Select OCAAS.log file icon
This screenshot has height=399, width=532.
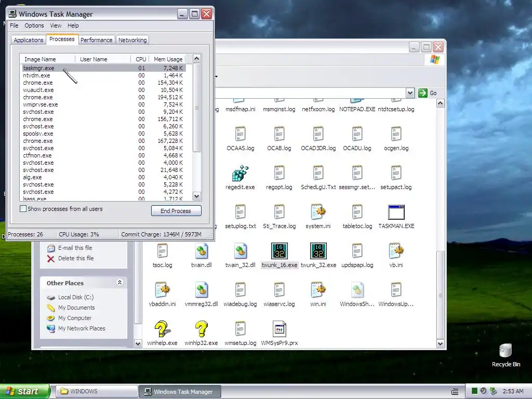point(240,134)
